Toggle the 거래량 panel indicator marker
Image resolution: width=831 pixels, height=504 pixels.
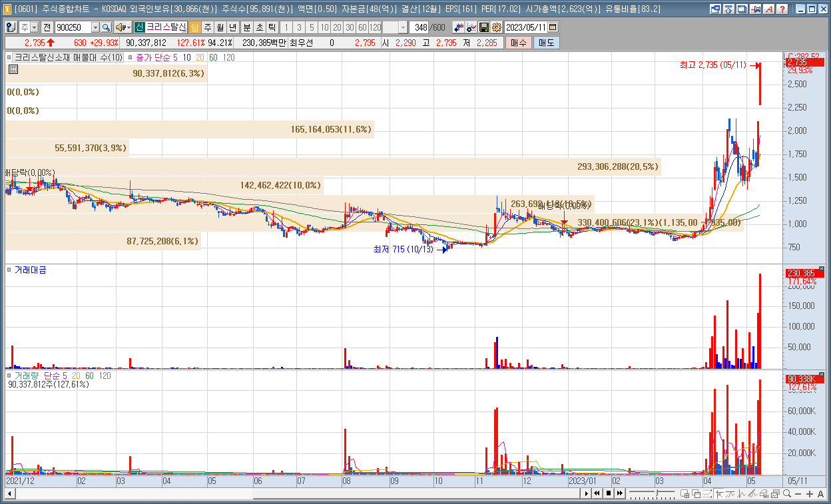(9, 376)
